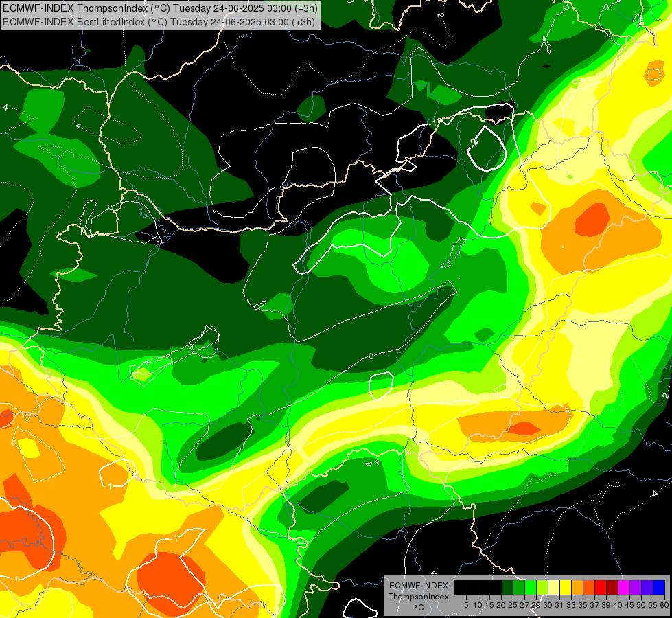Click the legend tick label '60'

click(664, 605)
